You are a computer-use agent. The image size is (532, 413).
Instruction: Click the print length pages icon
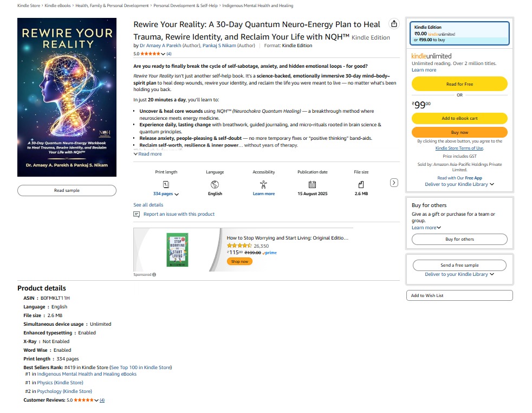166,184
